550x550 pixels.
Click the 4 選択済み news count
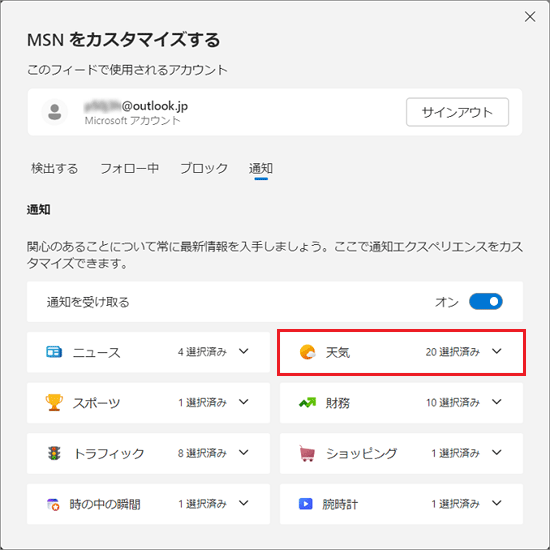[202, 351]
